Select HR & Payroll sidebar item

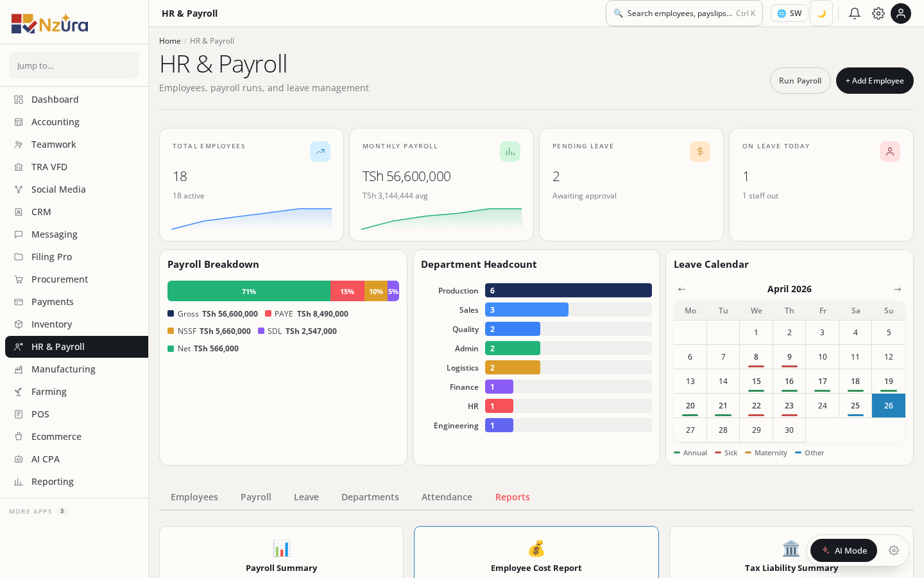[76, 347]
